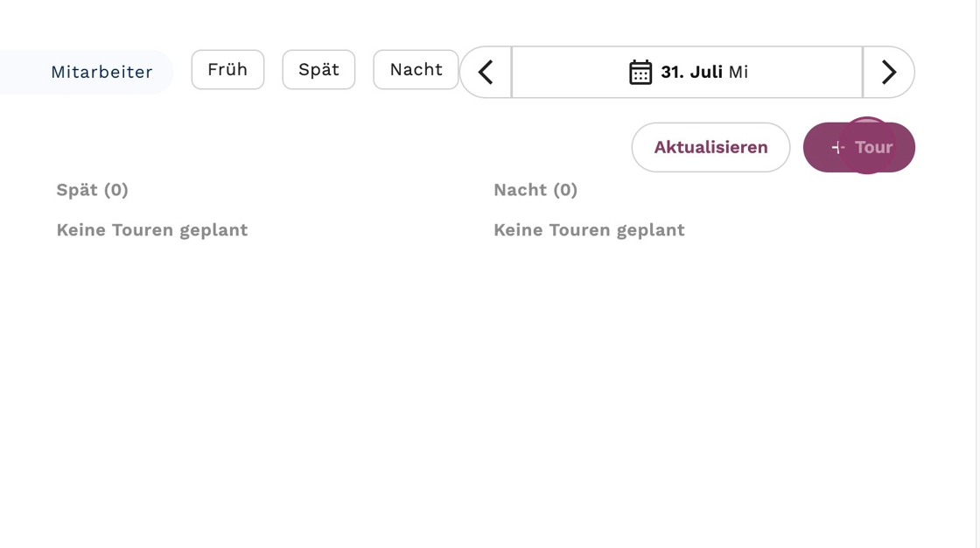This screenshot has height=548, width=980.
Task: Switch to the Mitarbeiter tab
Action: (101, 72)
